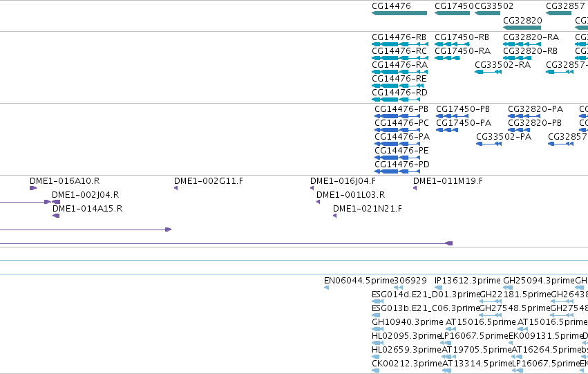Click protein CG17450-PA

(464, 123)
